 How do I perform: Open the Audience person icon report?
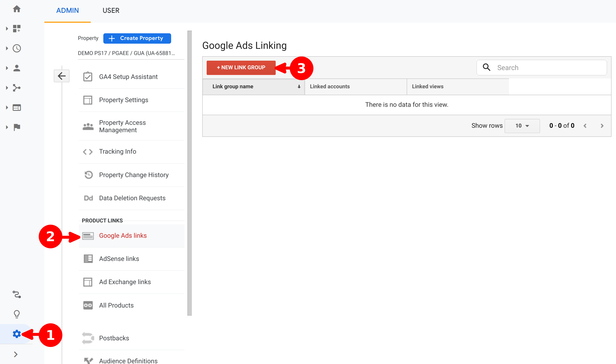pyautogui.click(x=17, y=68)
